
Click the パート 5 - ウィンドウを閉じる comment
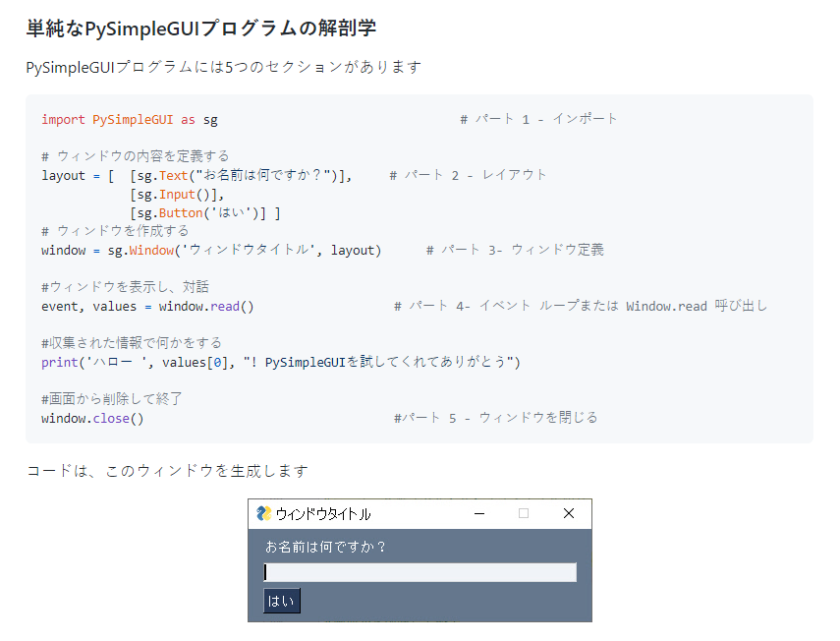(x=495, y=418)
